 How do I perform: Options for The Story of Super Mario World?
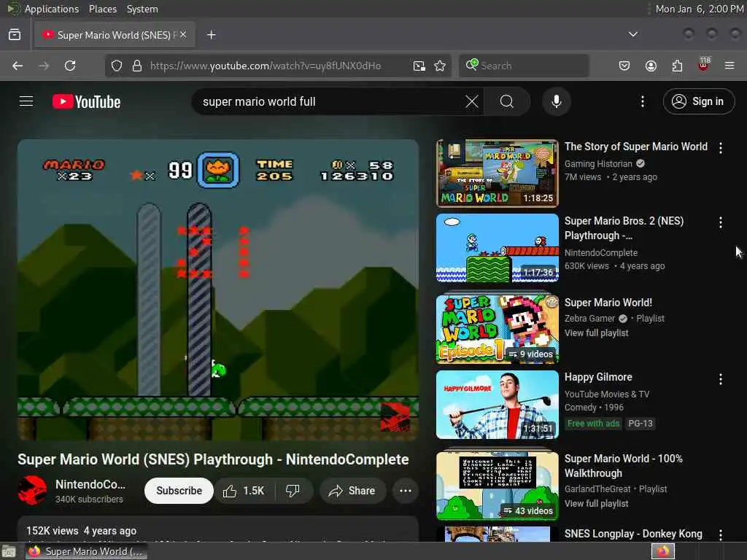point(721,148)
